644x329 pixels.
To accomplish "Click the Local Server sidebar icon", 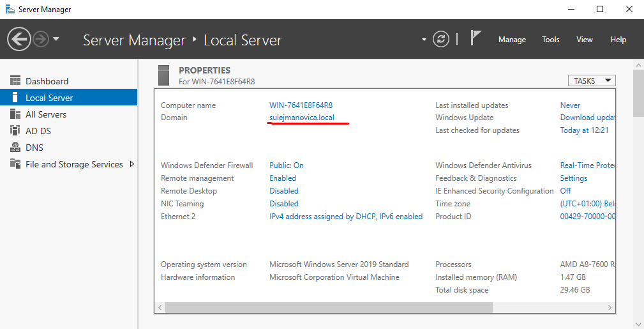I will [15, 97].
